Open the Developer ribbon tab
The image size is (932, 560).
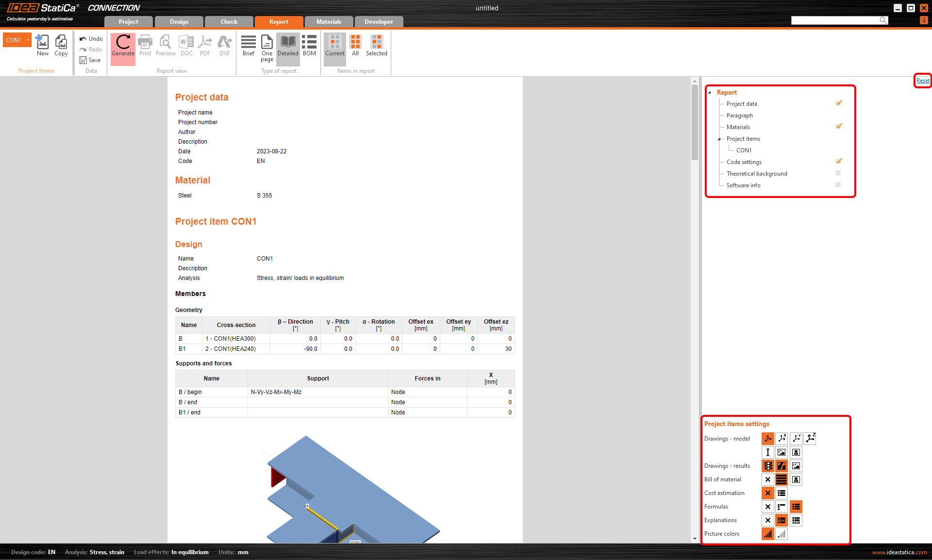click(x=378, y=21)
